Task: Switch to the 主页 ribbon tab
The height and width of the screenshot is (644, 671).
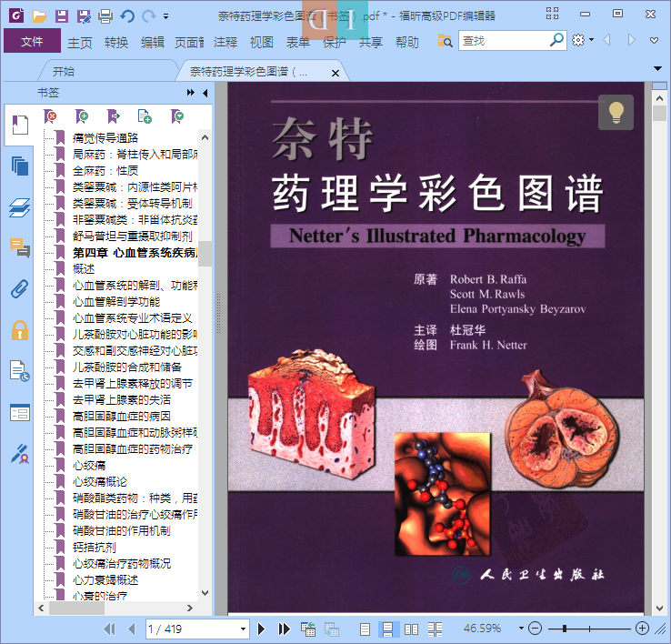Action: click(x=80, y=43)
